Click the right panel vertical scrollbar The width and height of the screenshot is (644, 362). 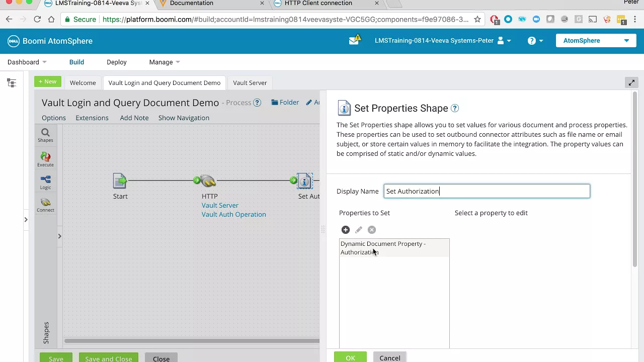coord(635,178)
